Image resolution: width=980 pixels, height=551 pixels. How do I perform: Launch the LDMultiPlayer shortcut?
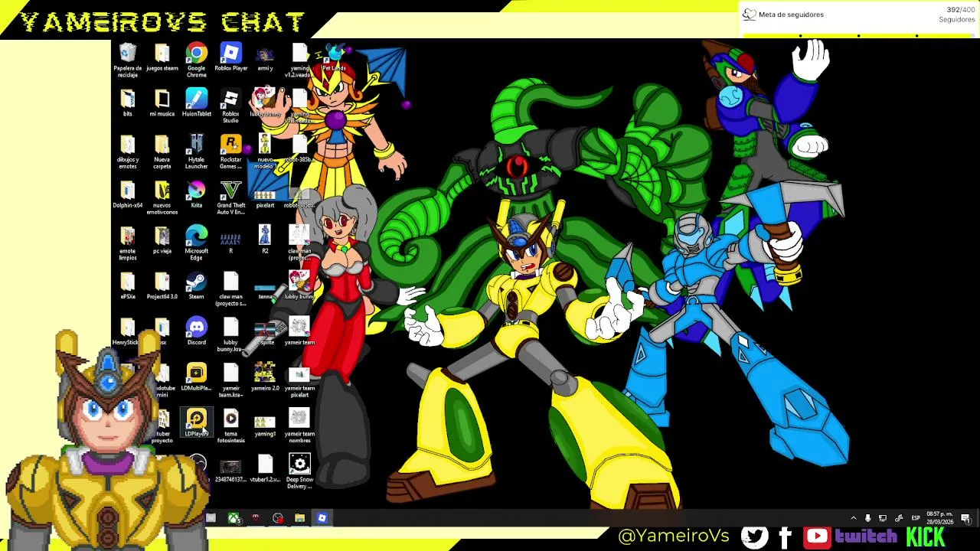click(197, 378)
